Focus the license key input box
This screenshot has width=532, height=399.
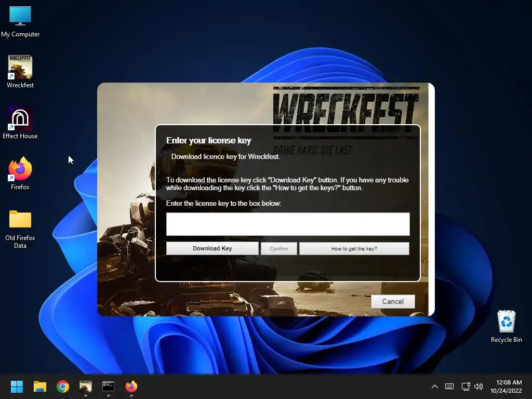(288, 224)
